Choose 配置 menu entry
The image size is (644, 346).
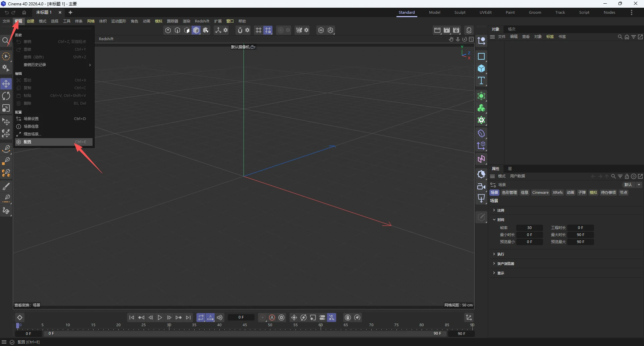click(54, 142)
